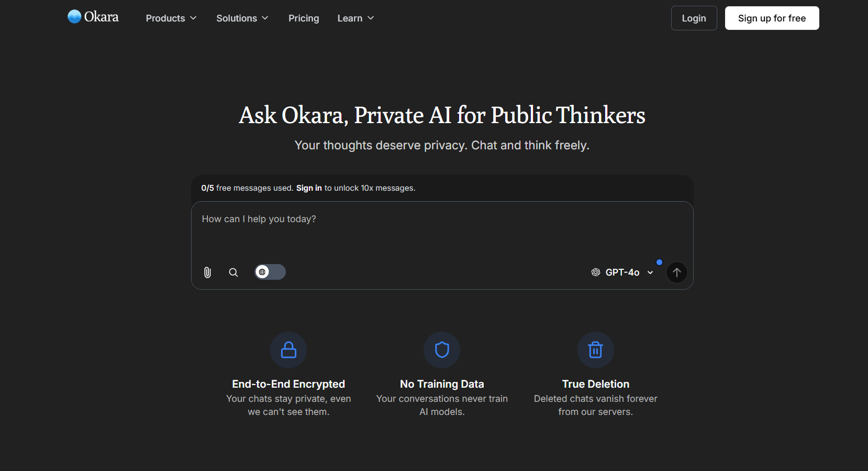868x471 pixels.
Task: Click the blue notification dot near GPT-4o
Action: click(x=659, y=262)
